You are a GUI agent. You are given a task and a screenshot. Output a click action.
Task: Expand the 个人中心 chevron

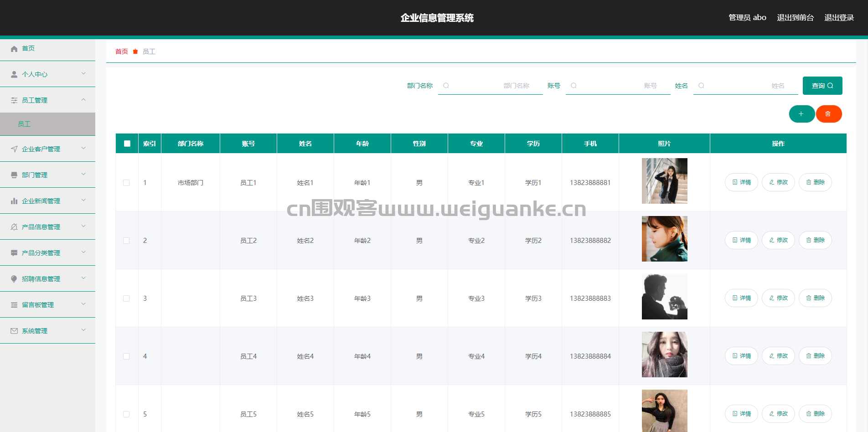(83, 73)
